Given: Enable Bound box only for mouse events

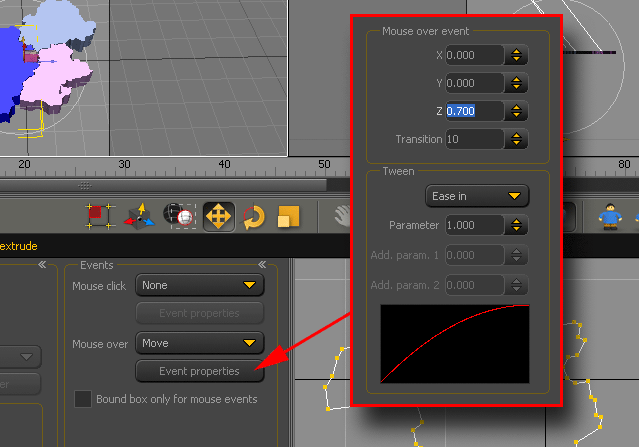Looking at the screenshot, I should click(x=83, y=399).
